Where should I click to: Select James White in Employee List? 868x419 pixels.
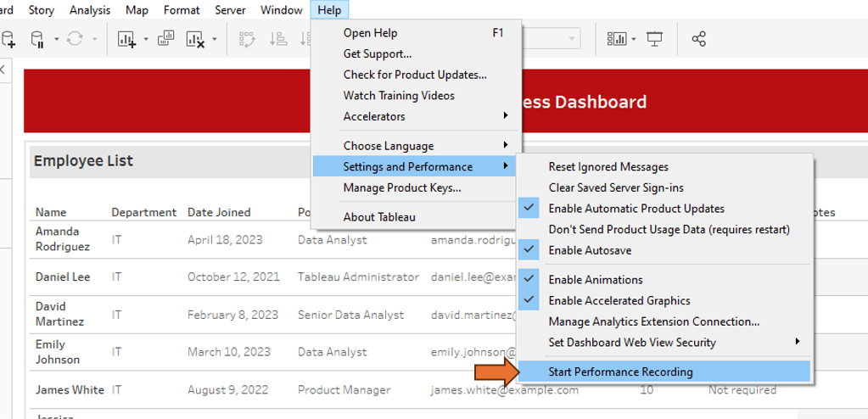pos(70,389)
